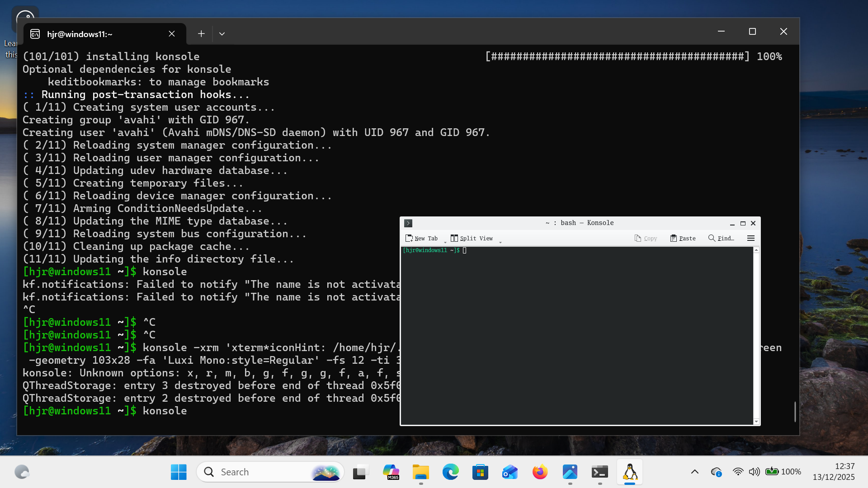Open Microsoft Edge from the taskbar
Screen dimensions: 868x488
coord(450,472)
